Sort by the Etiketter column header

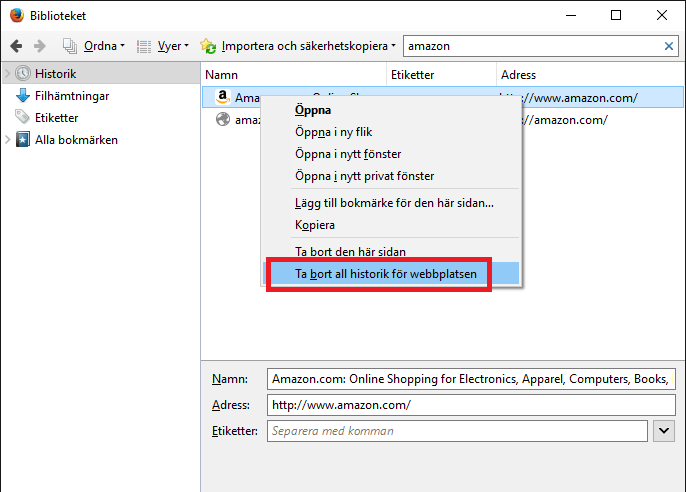441,75
